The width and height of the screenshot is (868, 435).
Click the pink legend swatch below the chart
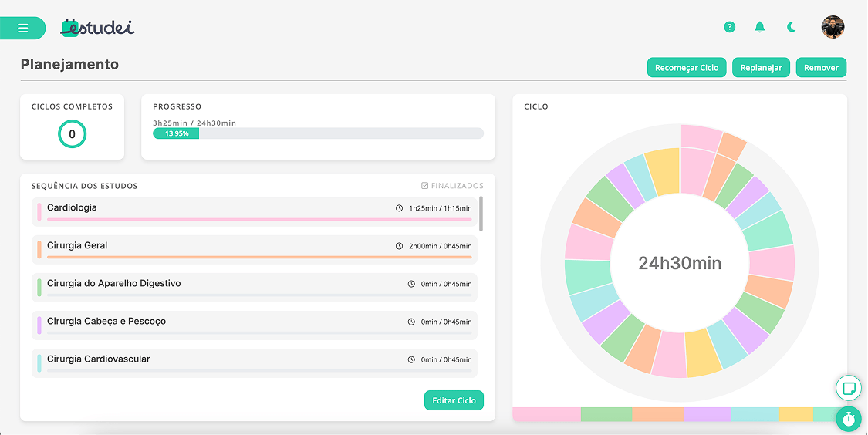pos(546,414)
